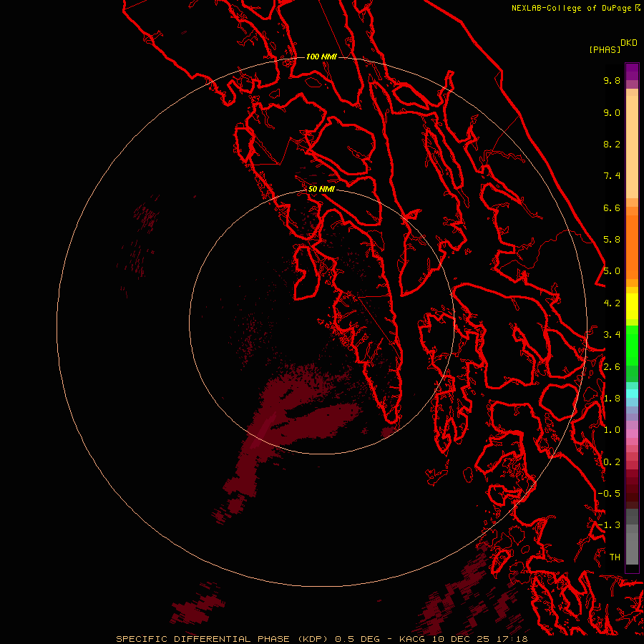Click the gray color bar segment near TH
This screenshot has width=644, height=644.
click(x=632, y=548)
